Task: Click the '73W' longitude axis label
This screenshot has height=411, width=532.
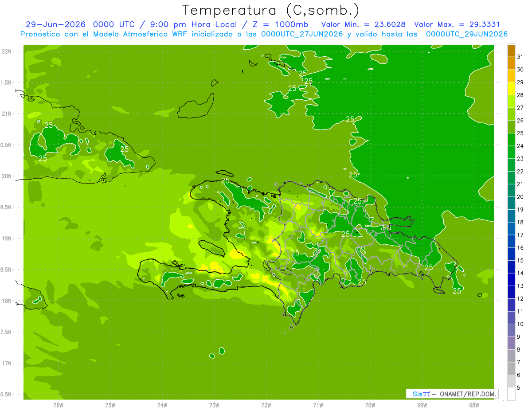Action: pos(214,405)
